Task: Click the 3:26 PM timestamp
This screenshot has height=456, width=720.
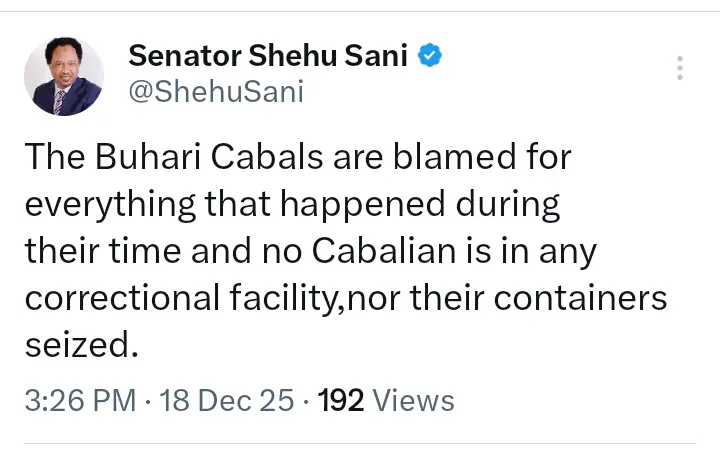Action: pos(79,401)
